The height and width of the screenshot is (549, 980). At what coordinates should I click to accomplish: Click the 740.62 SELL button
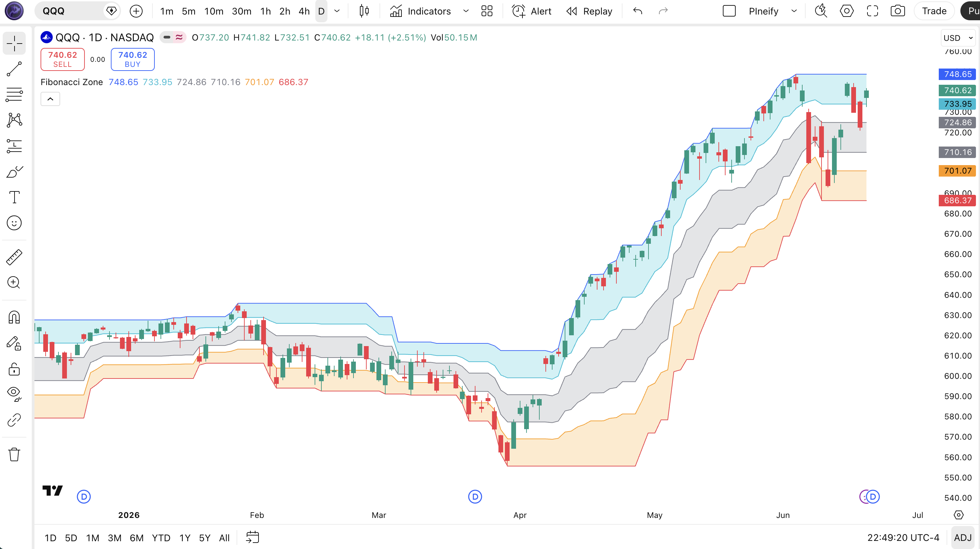click(63, 59)
